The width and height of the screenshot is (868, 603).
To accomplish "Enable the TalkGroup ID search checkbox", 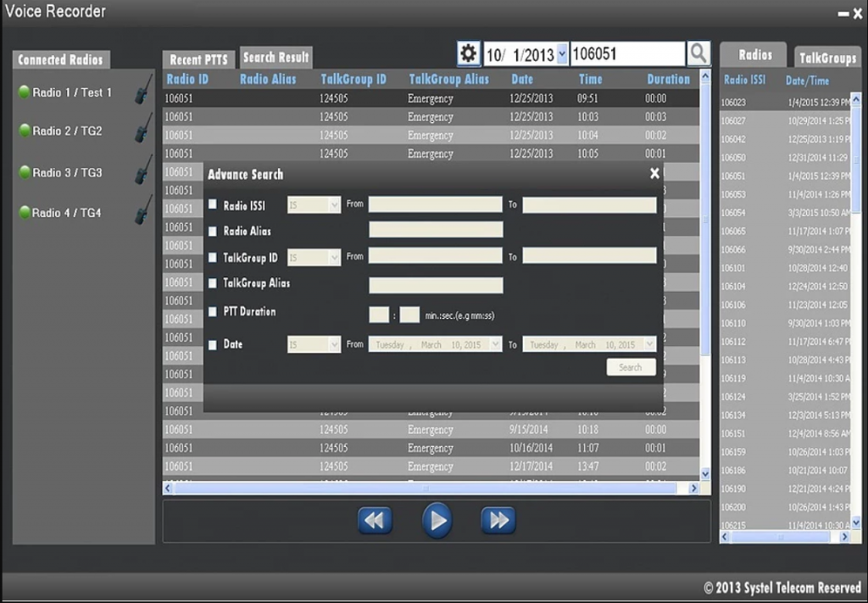I will 214,256.
